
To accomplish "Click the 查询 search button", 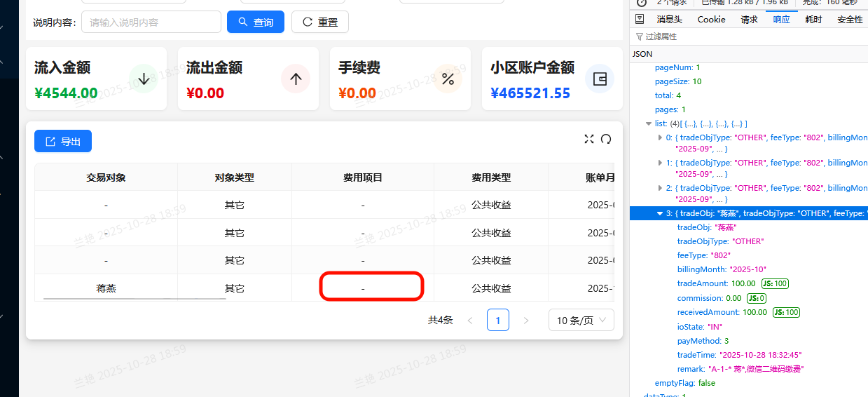I will pyautogui.click(x=256, y=22).
